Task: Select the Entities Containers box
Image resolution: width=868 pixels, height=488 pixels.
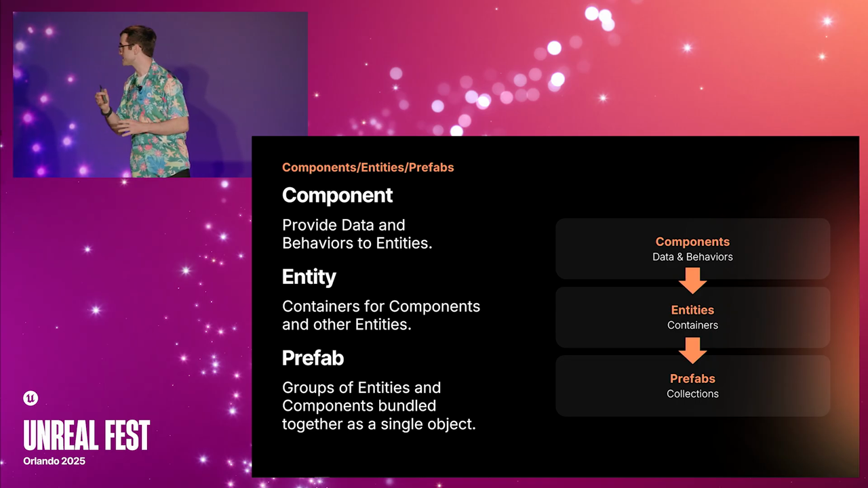Action: [692, 317]
